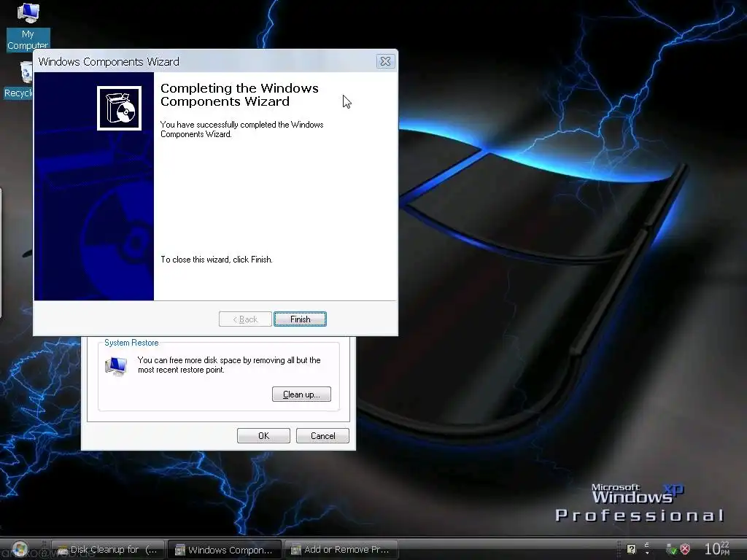Switch to Windows Components taskbar button
This screenshot has width=747, height=560.
click(x=225, y=550)
